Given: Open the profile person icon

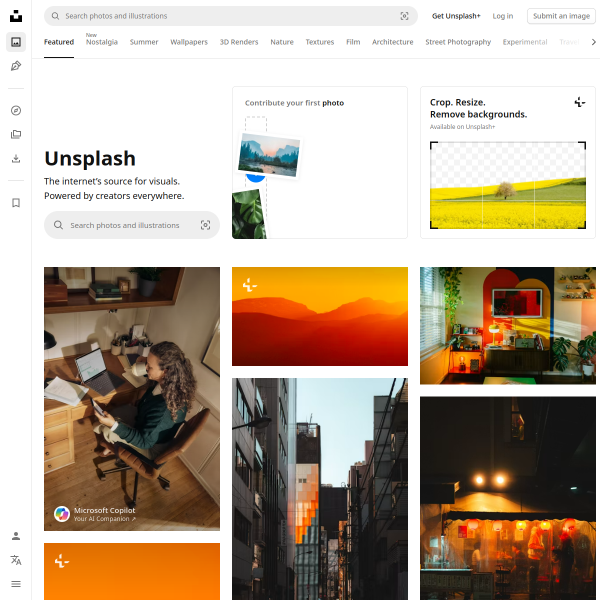Looking at the screenshot, I should pyautogui.click(x=16, y=536).
